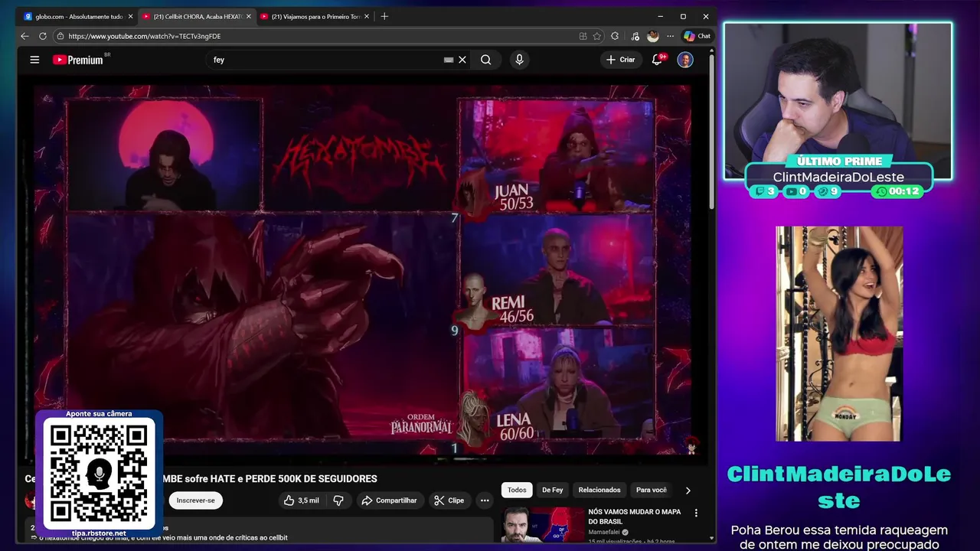Open more actions ellipsis below video
980x551 pixels.
[485, 500]
